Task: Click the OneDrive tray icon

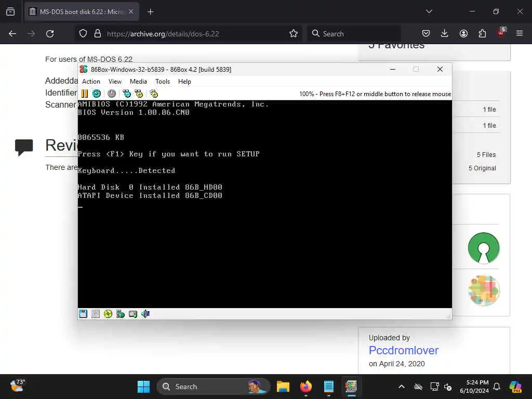Action: click(x=418, y=387)
